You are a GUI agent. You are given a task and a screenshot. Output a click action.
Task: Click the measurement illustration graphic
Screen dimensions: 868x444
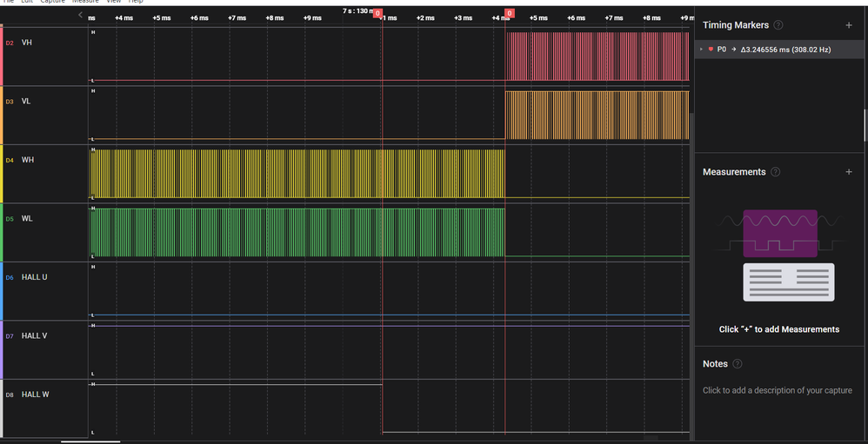point(788,255)
